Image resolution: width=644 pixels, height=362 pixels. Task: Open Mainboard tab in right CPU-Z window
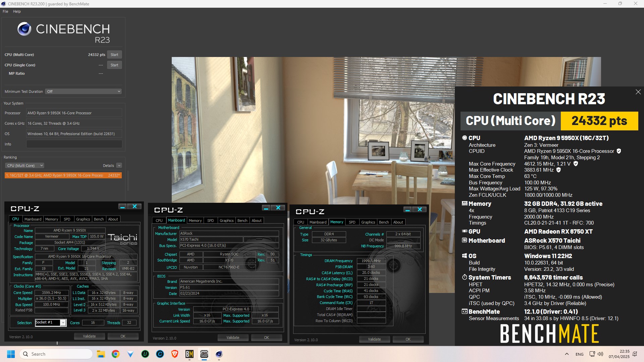click(x=318, y=222)
